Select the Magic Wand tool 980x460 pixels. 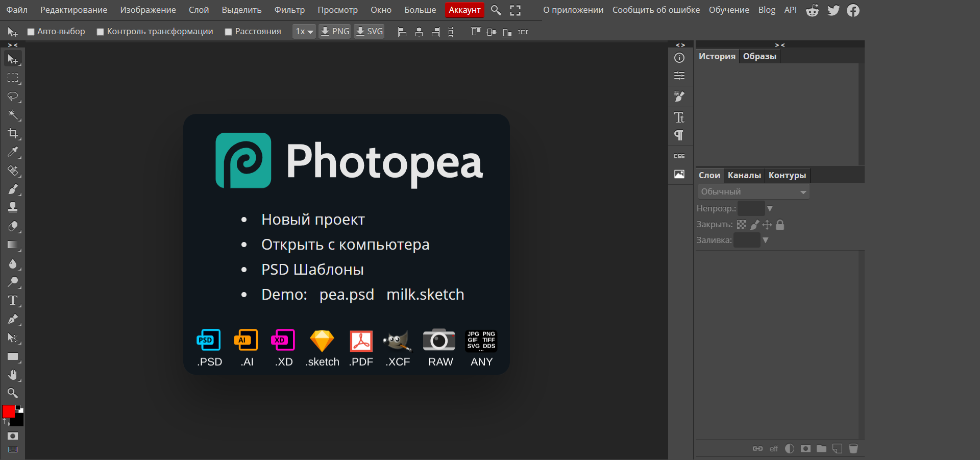point(13,115)
